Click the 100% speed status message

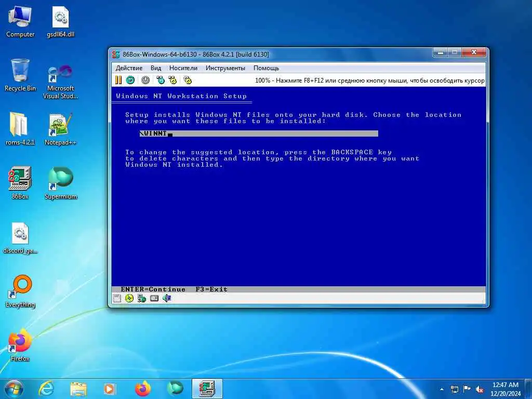tap(369, 81)
